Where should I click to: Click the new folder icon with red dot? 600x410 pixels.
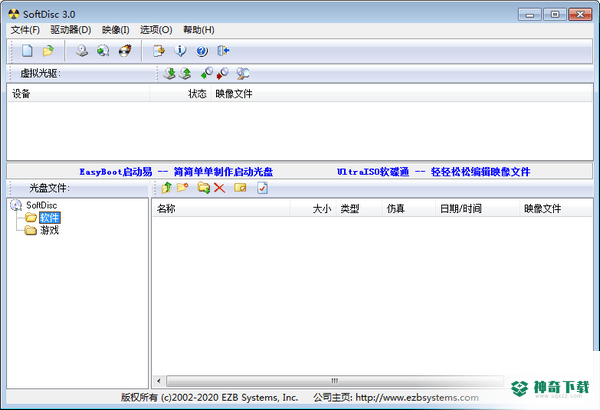[x=183, y=188]
